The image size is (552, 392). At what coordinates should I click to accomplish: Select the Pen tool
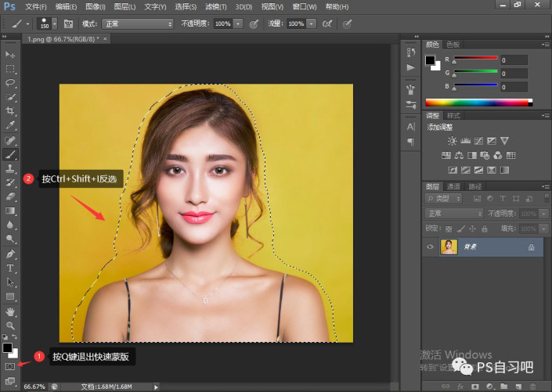click(x=11, y=254)
